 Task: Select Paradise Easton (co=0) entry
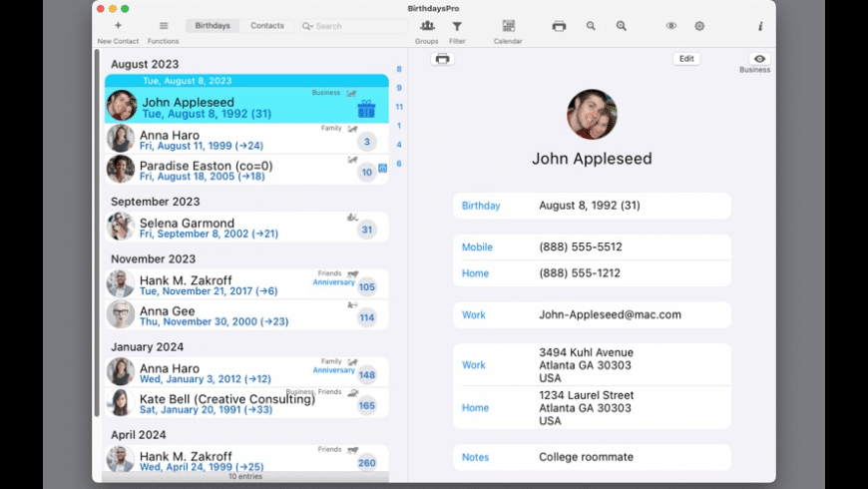point(246,169)
